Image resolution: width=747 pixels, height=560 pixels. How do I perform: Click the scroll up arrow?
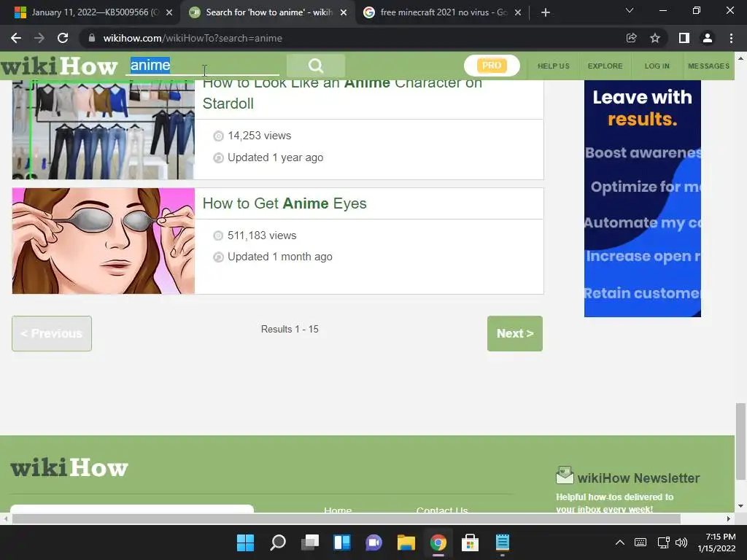click(x=740, y=58)
